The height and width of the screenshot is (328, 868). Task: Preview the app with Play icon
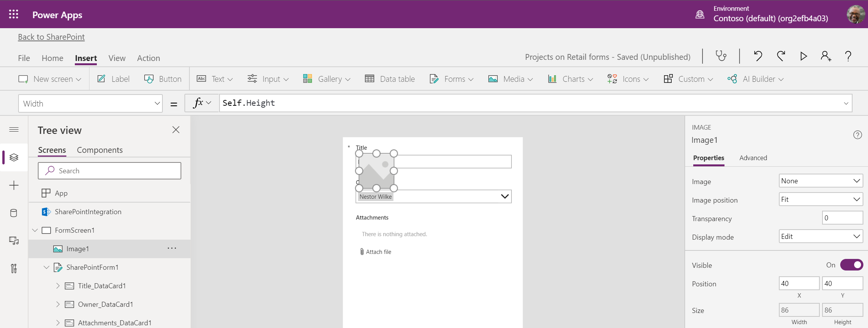pyautogui.click(x=803, y=56)
